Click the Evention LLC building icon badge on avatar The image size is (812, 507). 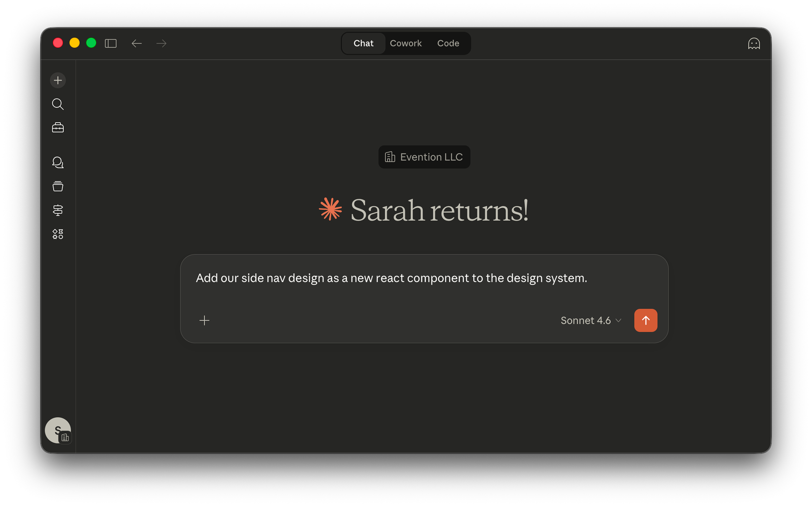click(x=66, y=437)
